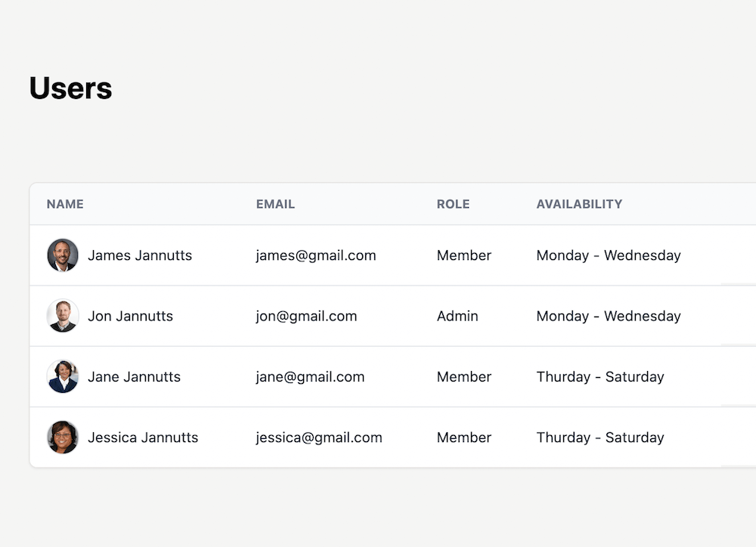Select the name James Jannutts
This screenshot has width=756, height=547.
point(140,255)
